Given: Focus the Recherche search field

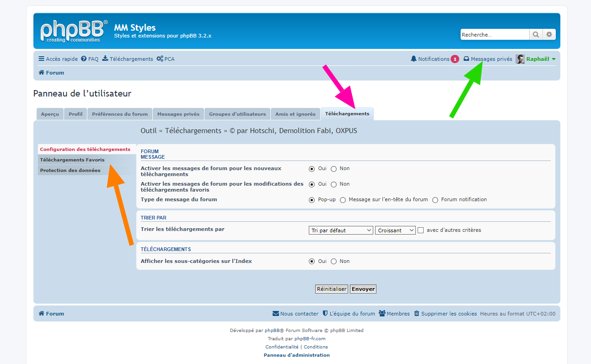Looking at the screenshot, I should pyautogui.click(x=495, y=34).
